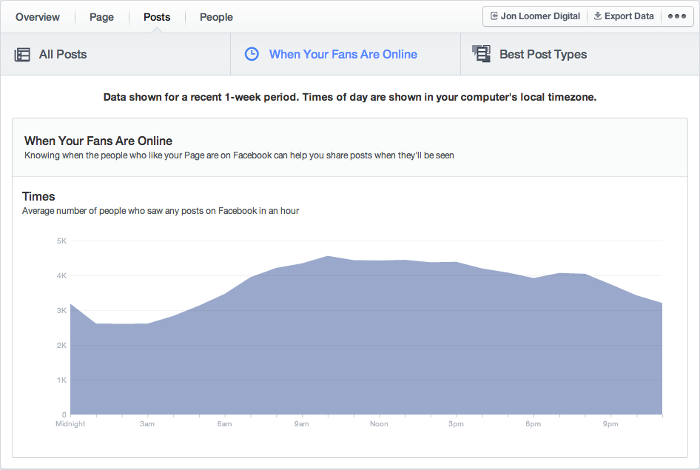Click the 2K label on vertical axis
Image resolution: width=700 pixels, height=470 pixels.
(x=62, y=345)
